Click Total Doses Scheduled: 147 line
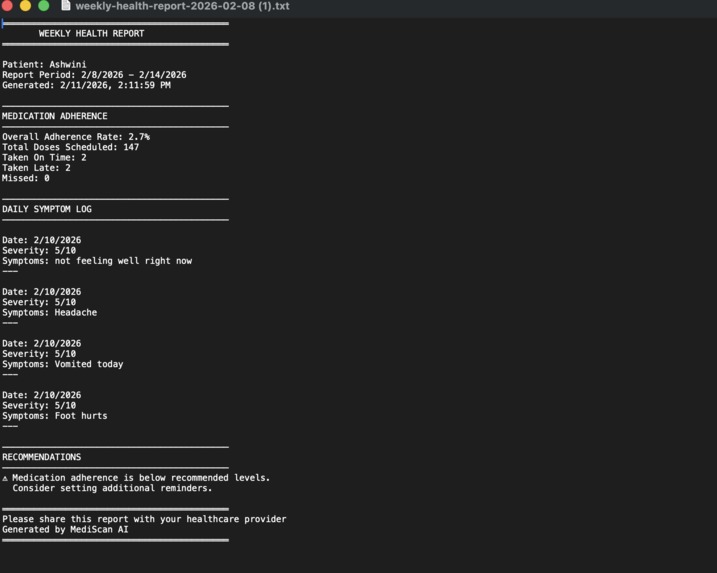 pyautogui.click(x=70, y=147)
